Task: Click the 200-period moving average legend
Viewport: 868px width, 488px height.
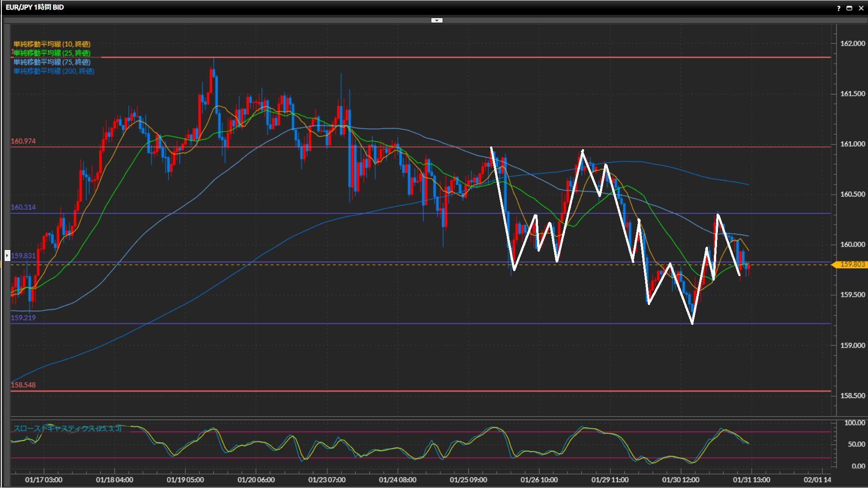Action: (x=53, y=71)
